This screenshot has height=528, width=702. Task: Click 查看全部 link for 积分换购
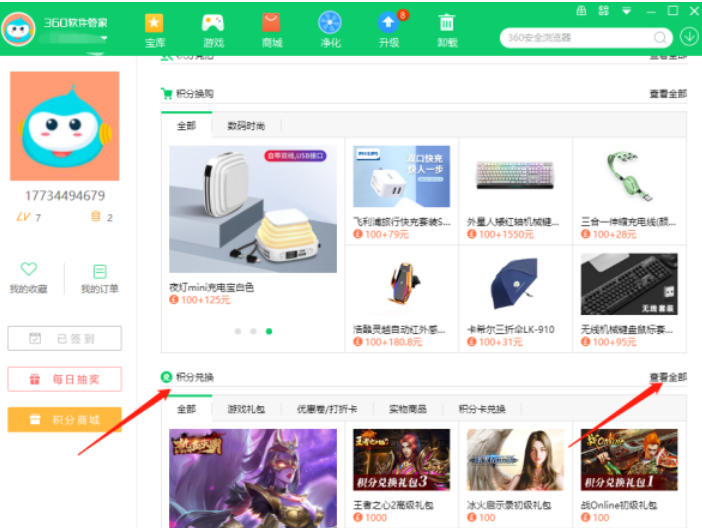(x=668, y=94)
